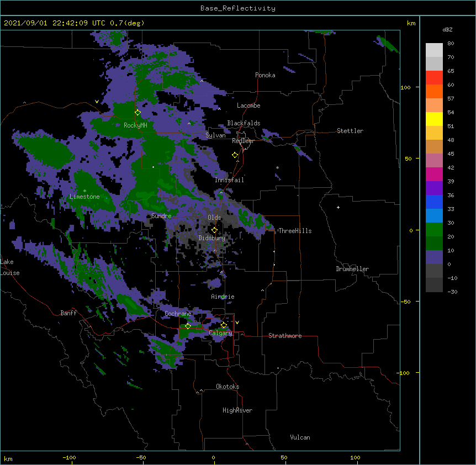Select the Sundre label

pos(161,216)
